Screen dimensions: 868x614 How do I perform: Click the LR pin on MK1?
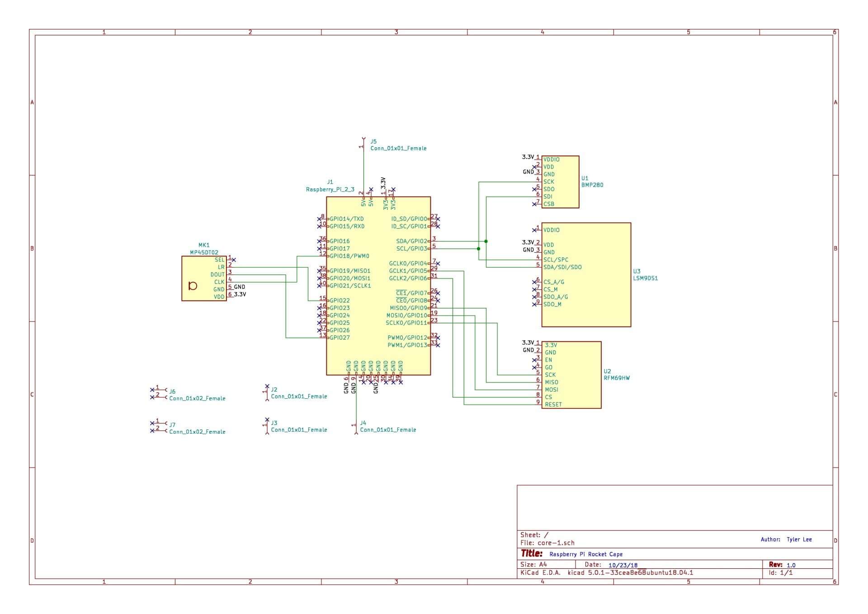[x=221, y=267]
